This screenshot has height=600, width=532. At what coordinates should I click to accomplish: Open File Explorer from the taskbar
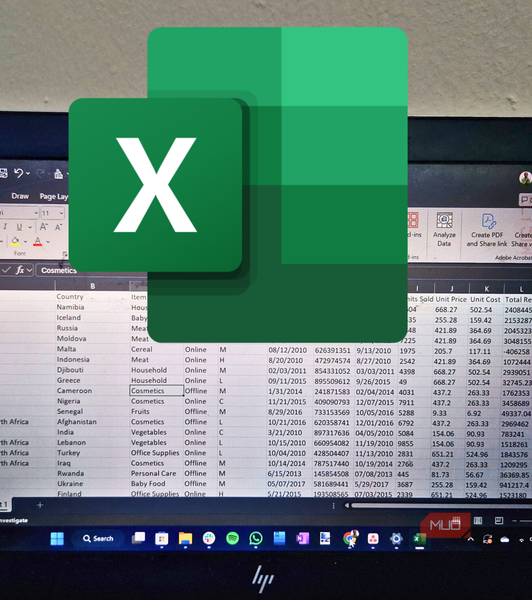coord(185,538)
